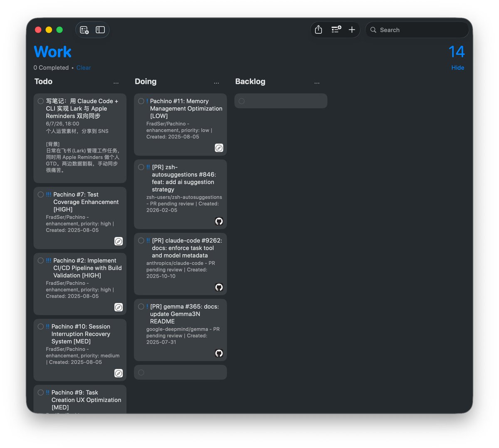Image resolution: width=499 pixels, height=448 pixels.
Task: Click title 'Pachino #11: Memory Management Optimization'
Action: tap(186, 108)
